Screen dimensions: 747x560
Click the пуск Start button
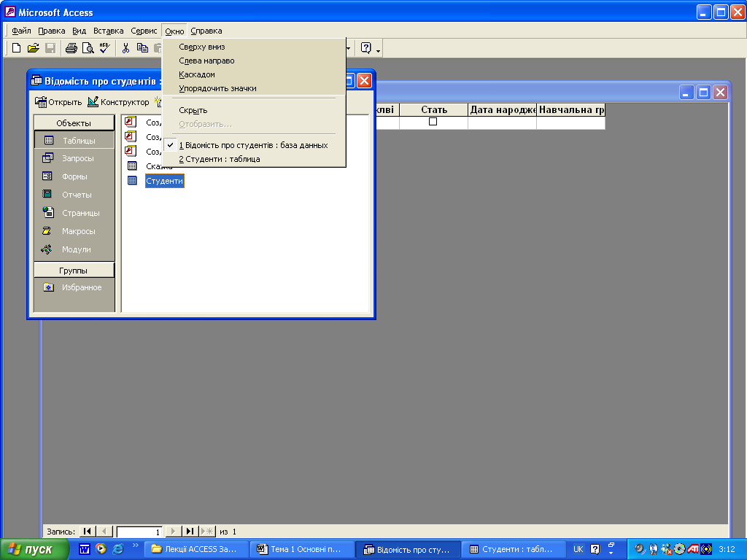[x=35, y=550]
